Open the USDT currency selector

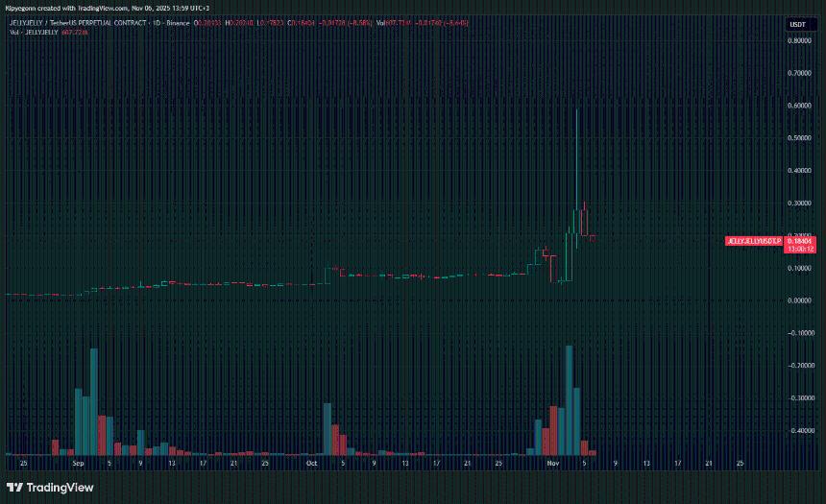(x=797, y=24)
